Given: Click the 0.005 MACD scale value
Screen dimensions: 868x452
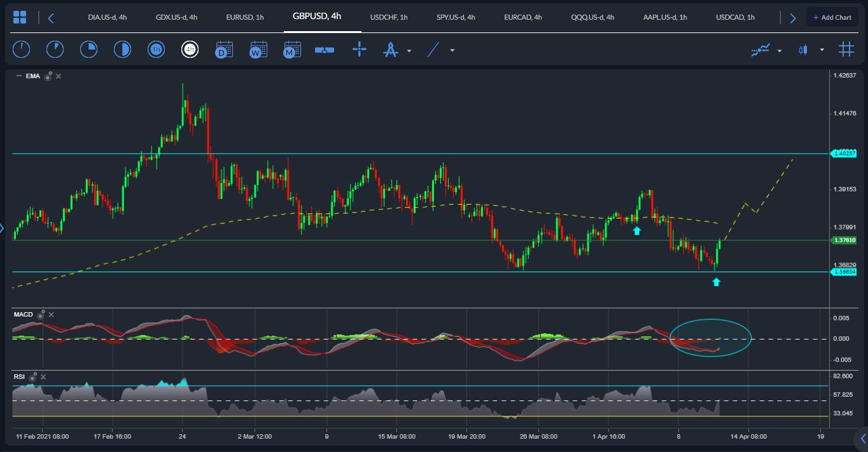Looking at the screenshot, I should 841,317.
